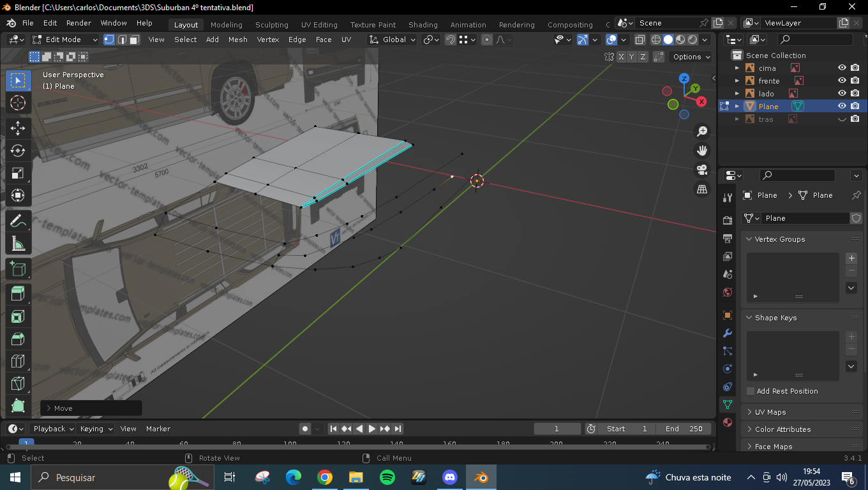Click the End frame field
Image resolution: width=868 pixels, height=490 pixels.
683,429
